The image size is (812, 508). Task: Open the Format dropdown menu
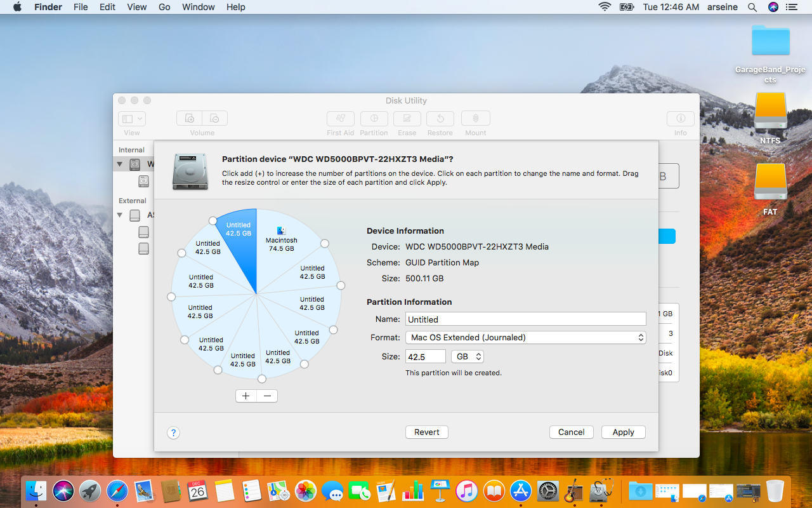[x=525, y=338]
